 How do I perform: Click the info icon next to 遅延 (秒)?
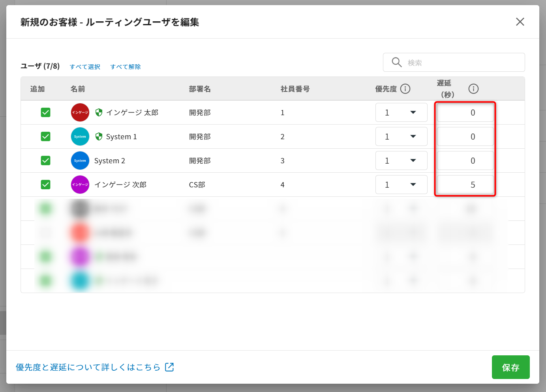pos(473,89)
